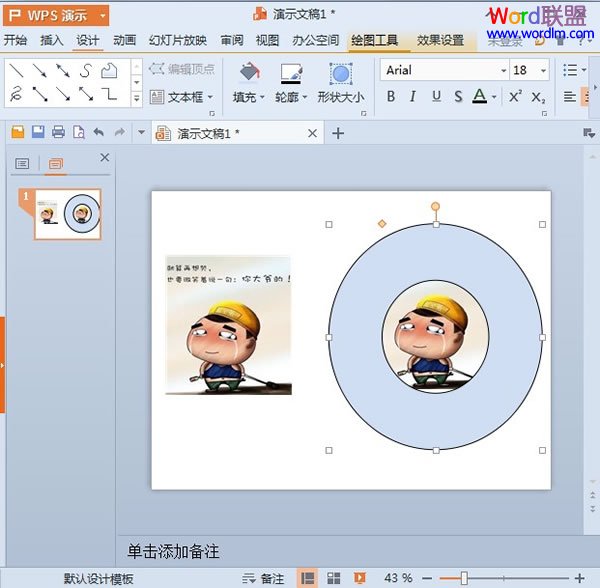Click the 文本框 text box button
The height and width of the screenshot is (588, 600).
(x=177, y=97)
